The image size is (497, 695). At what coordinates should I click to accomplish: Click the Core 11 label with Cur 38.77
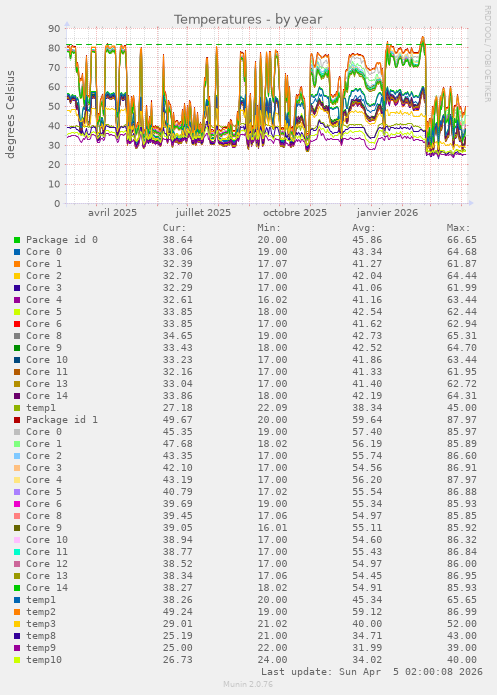pyautogui.click(x=47, y=552)
